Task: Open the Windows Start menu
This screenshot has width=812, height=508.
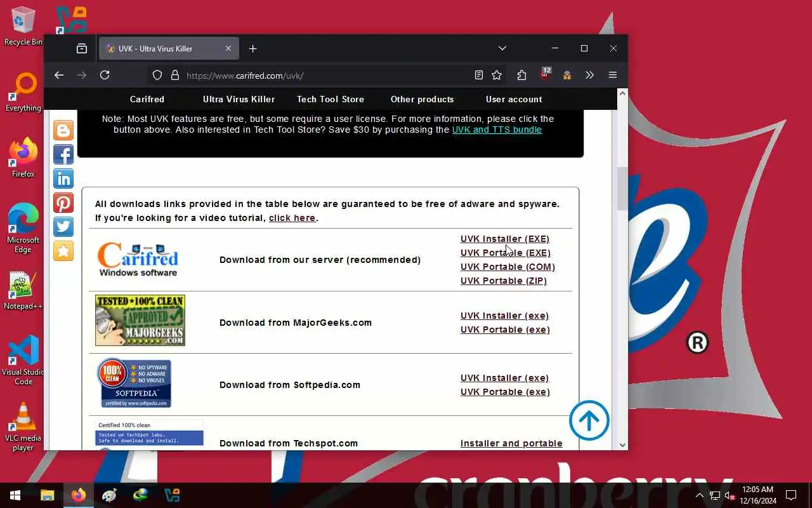Action: [x=15, y=495]
